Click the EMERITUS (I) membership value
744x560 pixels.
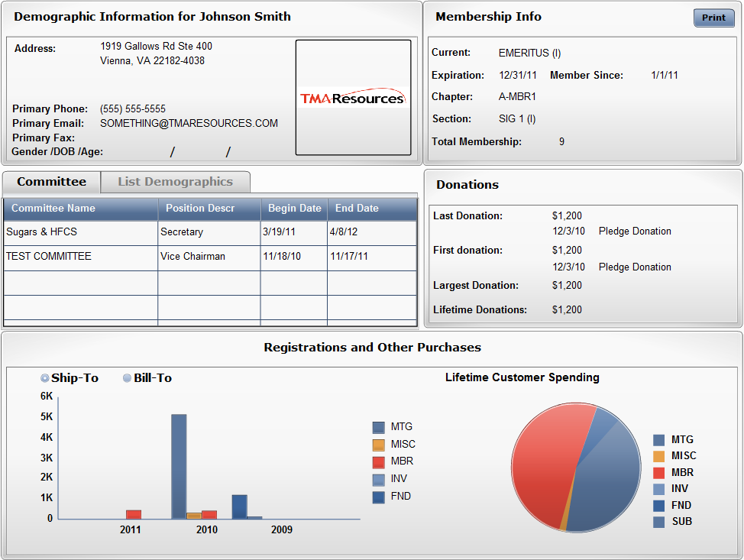pyautogui.click(x=529, y=53)
